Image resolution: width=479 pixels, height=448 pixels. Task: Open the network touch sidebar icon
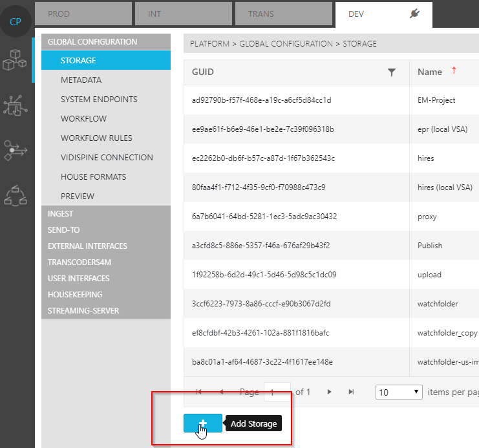tap(16, 105)
